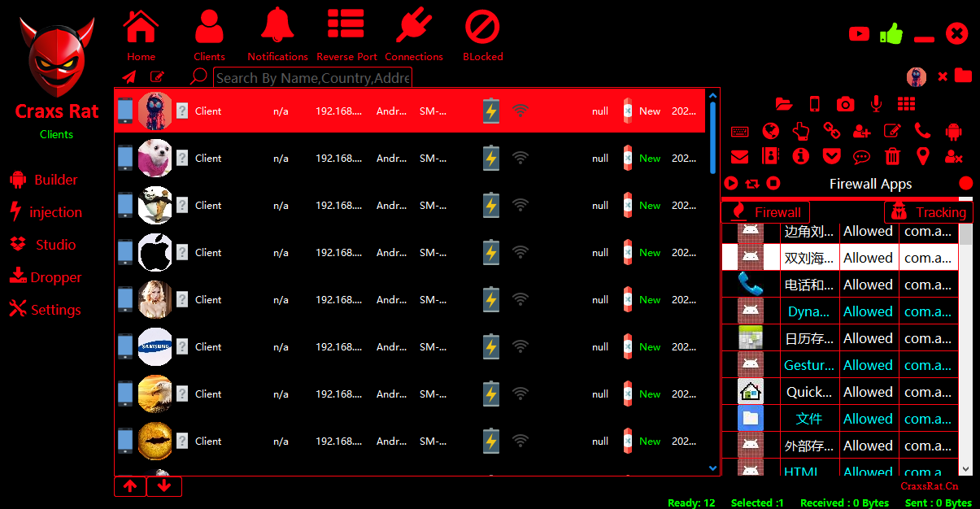
Task: Click the envelope mail icon
Action: (739, 156)
